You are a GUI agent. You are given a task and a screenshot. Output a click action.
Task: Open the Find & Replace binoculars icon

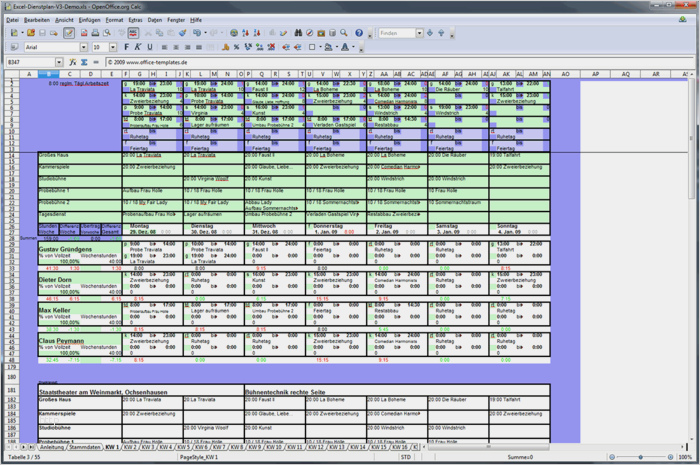click(298, 33)
